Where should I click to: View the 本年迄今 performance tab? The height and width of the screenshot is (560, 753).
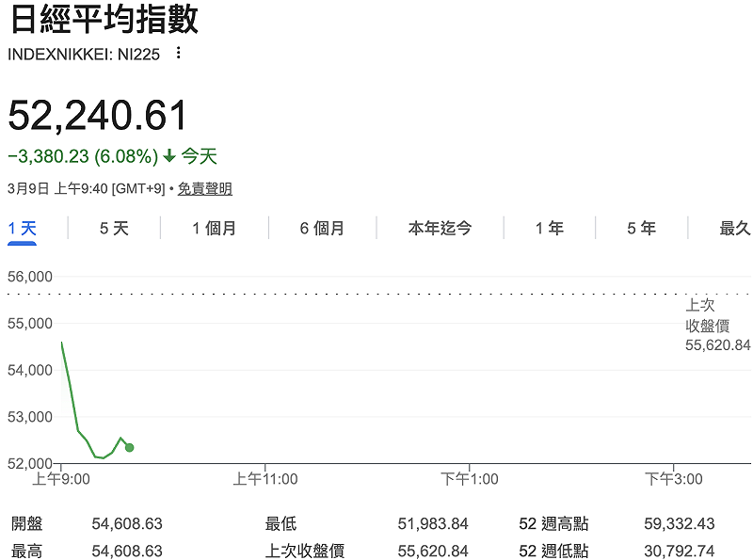pyautogui.click(x=439, y=228)
